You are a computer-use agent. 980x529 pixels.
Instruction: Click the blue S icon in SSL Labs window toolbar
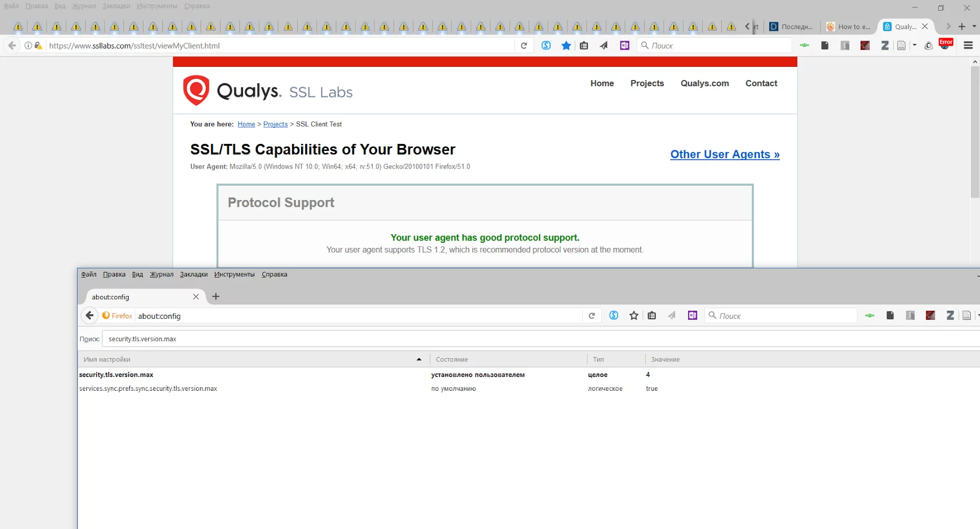(546, 46)
